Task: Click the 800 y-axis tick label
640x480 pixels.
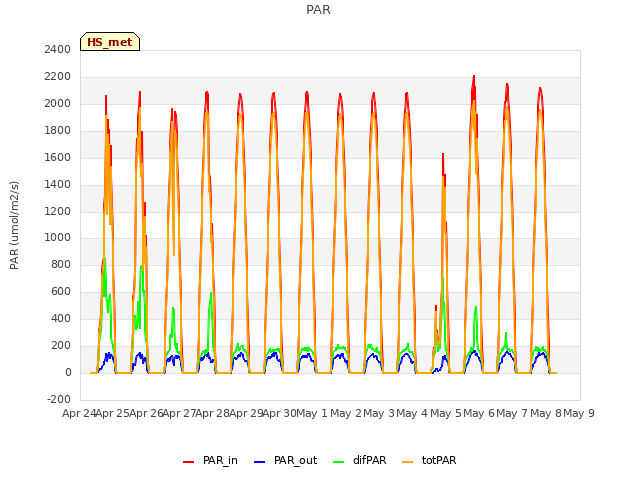Action: pyautogui.click(x=61, y=264)
